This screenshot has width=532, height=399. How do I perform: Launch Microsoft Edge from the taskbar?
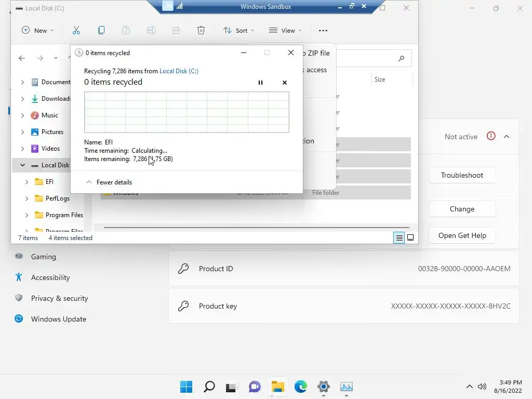click(301, 387)
